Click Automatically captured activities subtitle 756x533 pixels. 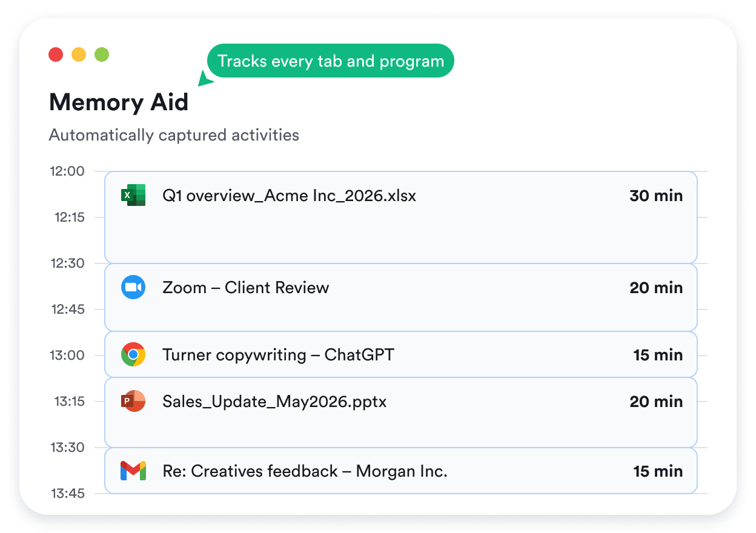point(174,134)
